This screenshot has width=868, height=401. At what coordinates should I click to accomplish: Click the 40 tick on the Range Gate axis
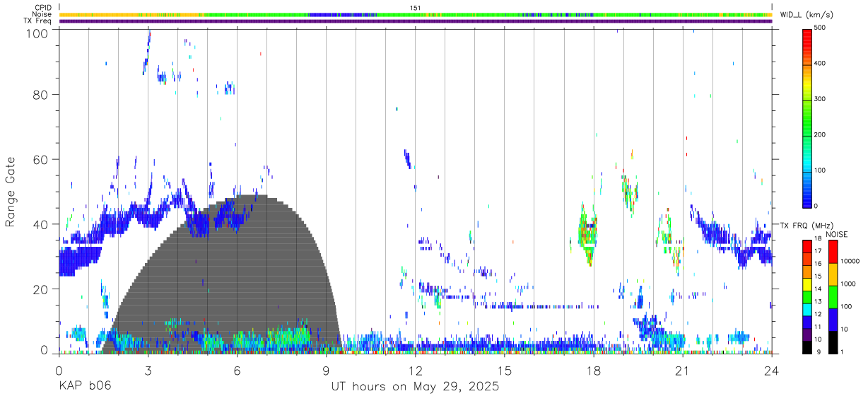41,224
